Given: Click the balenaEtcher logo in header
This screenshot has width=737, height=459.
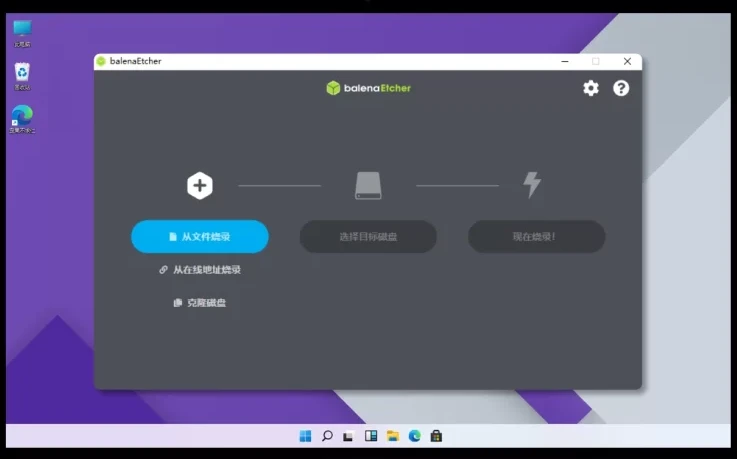Looking at the screenshot, I should pyautogui.click(x=368, y=88).
